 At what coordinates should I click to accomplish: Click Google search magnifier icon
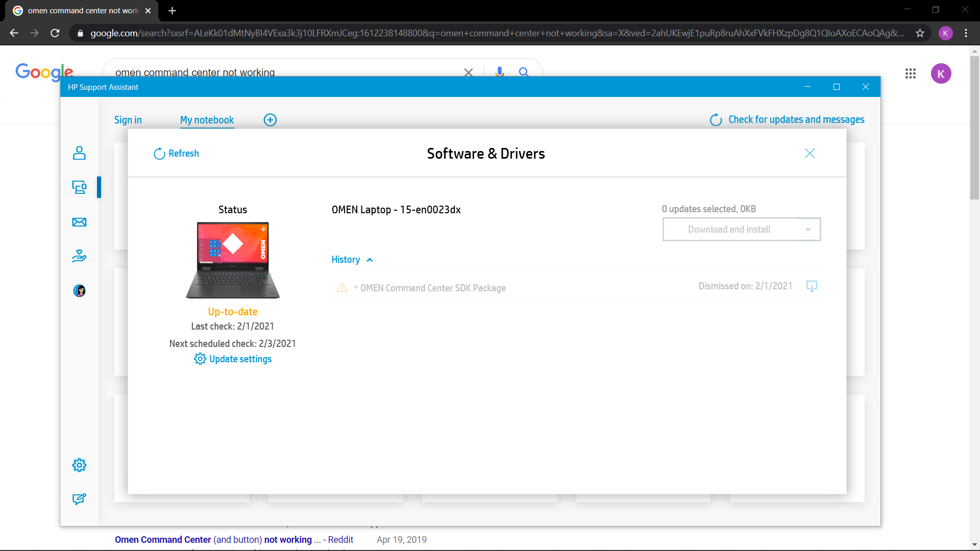point(524,72)
